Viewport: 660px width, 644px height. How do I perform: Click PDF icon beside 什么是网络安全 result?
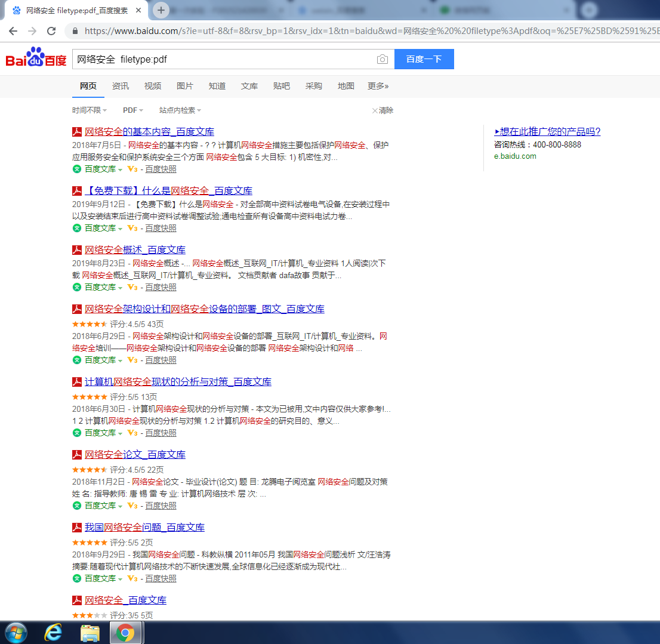pyautogui.click(x=76, y=190)
